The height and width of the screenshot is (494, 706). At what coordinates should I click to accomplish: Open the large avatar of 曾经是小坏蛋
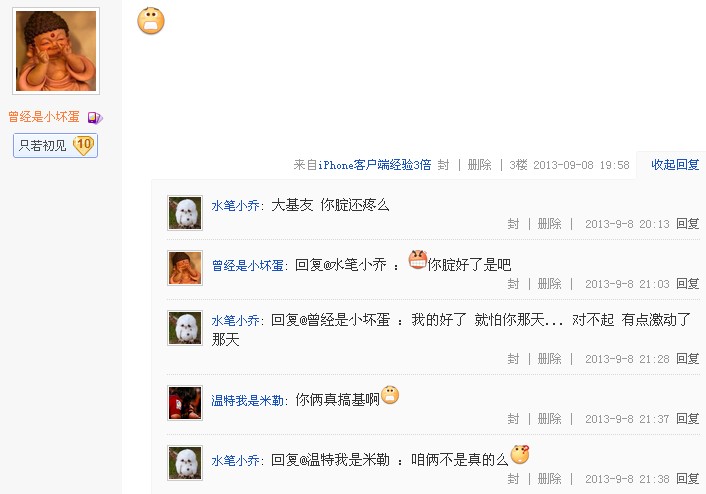(x=56, y=51)
